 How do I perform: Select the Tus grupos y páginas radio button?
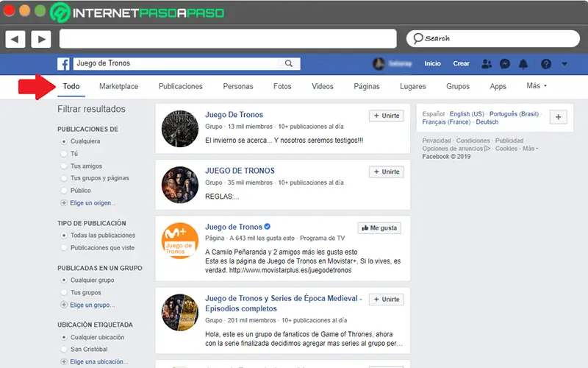coord(64,178)
